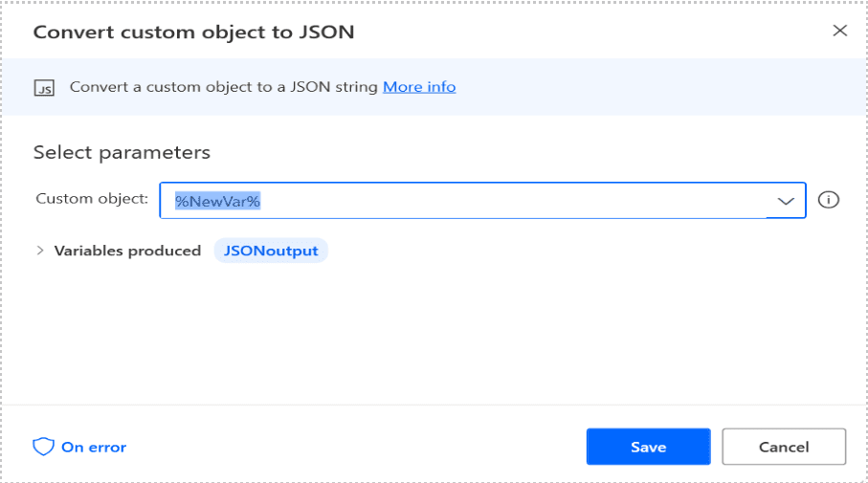Click inside the Custom object input field
The height and width of the screenshot is (483, 868).
[517, 201]
